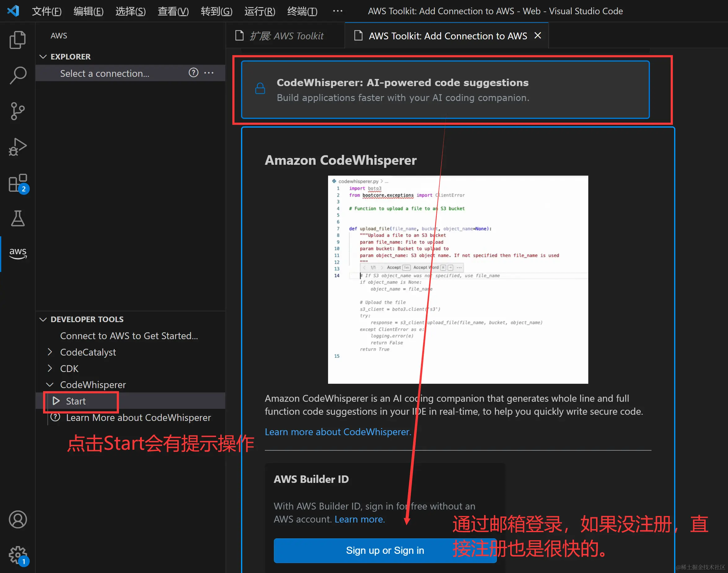728x573 pixels.
Task: Open the Manage gear settings icon
Action: tap(17, 555)
